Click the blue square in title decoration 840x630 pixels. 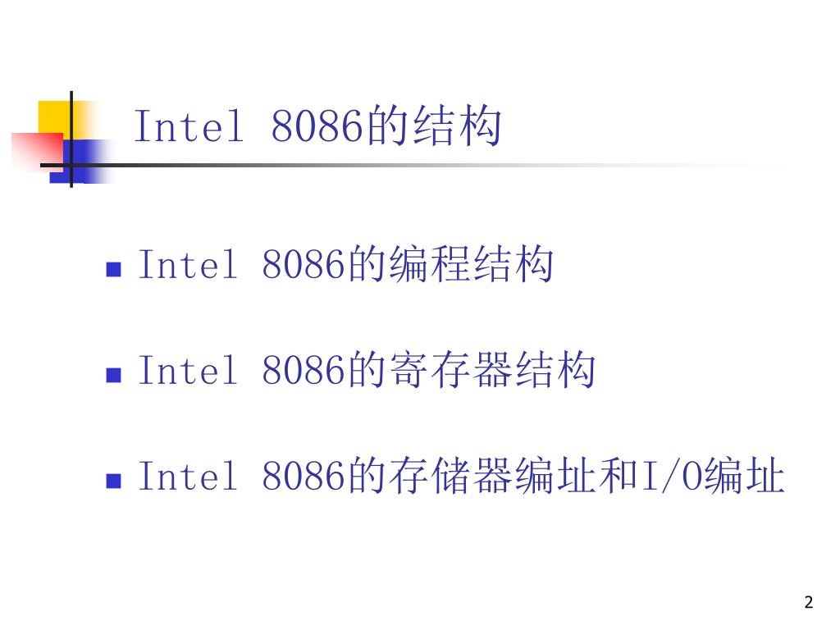point(80,162)
